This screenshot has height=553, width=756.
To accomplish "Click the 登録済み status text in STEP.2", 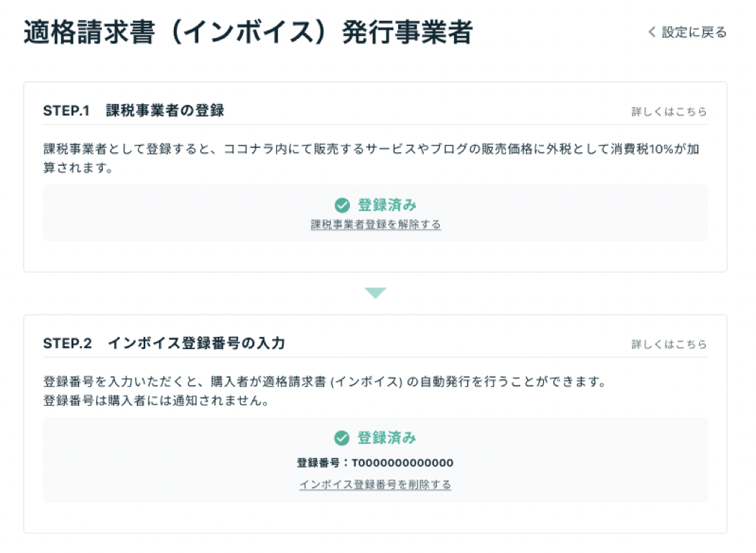I will 387,438.
